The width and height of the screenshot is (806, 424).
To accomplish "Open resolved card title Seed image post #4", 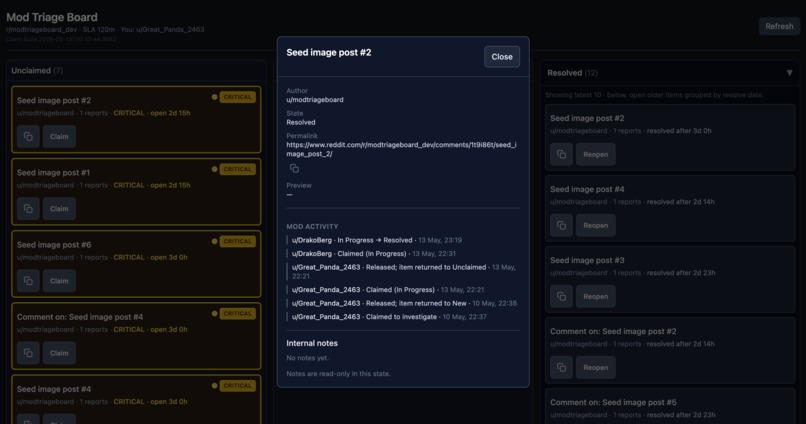I will (587, 189).
